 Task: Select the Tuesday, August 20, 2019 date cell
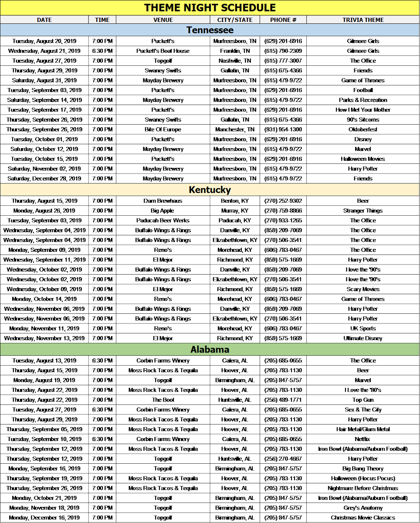[44, 41]
